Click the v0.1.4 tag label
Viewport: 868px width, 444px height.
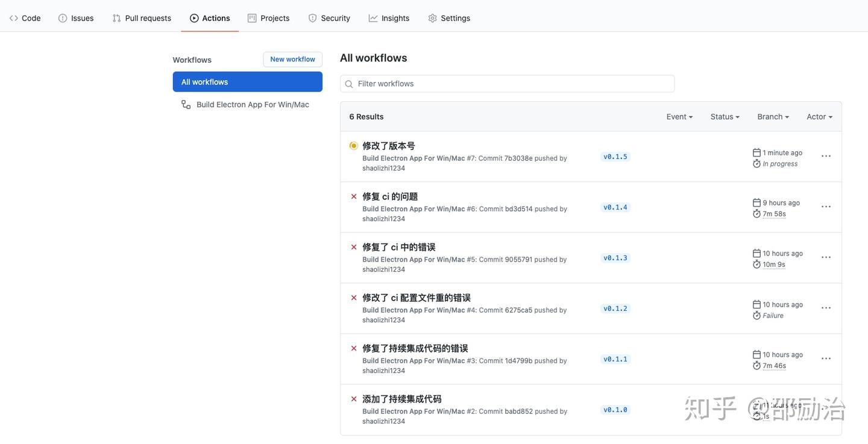click(615, 207)
